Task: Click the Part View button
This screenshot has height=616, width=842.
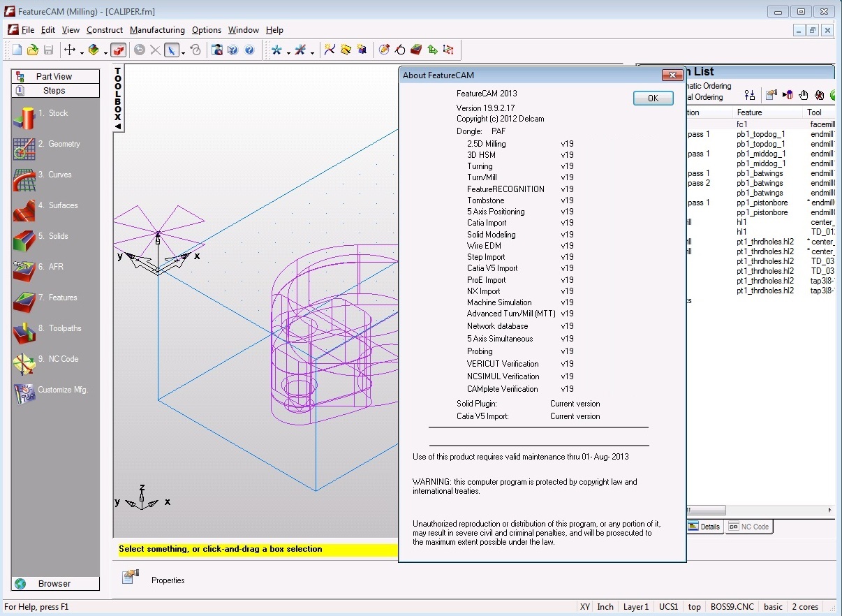Action: pos(55,77)
